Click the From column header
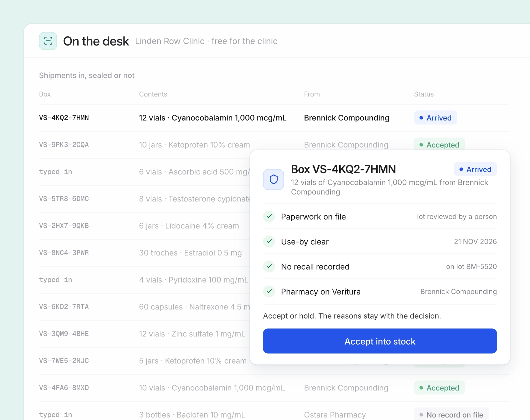This screenshot has height=420, width=530. [312, 94]
